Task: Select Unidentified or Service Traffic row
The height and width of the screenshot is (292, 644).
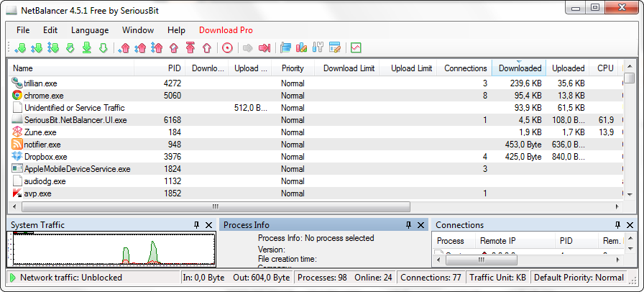Action: tap(316, 108)
